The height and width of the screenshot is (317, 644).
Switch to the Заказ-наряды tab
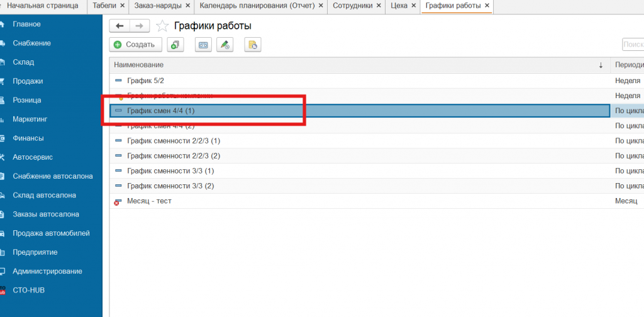(x=158, y=6)
